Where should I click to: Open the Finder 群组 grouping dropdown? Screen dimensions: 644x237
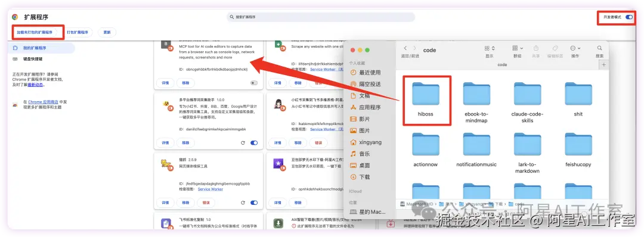point(517,48)
